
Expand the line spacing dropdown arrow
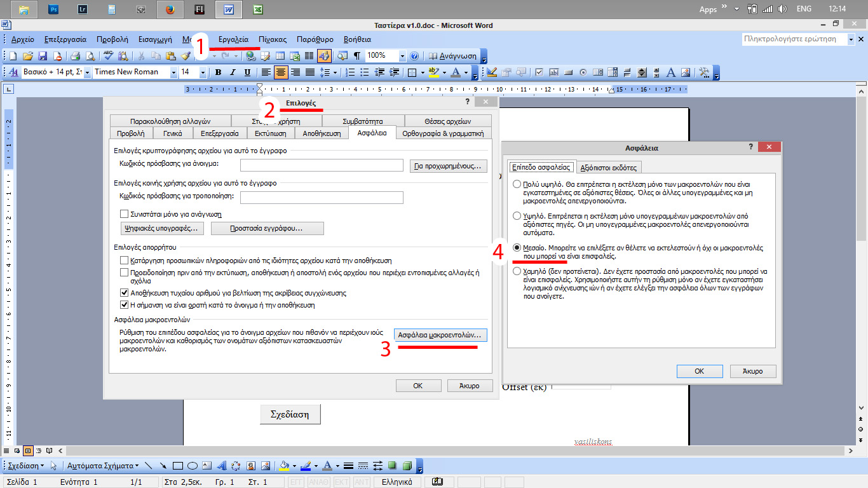(335, 72)
